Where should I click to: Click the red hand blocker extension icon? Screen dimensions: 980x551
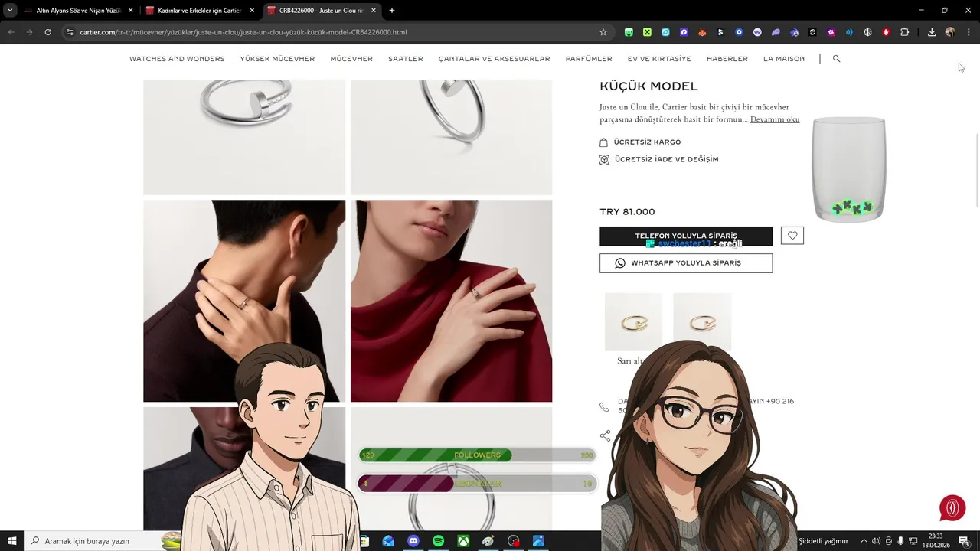coord(887,32)
